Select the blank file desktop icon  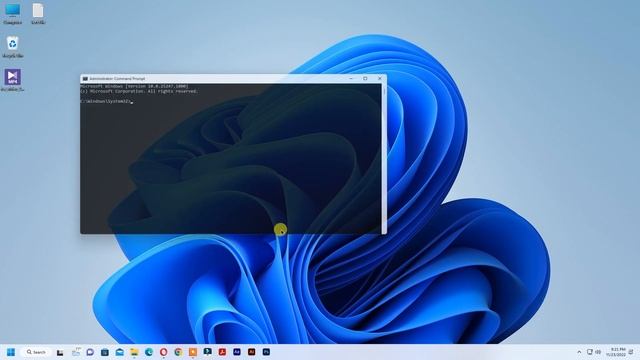(38, 14)
